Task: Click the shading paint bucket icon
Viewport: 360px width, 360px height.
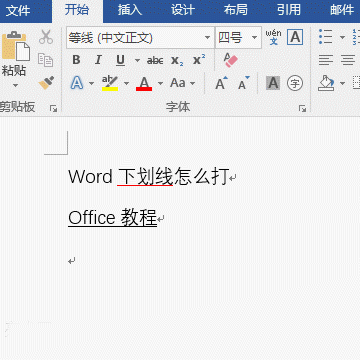Action: click(326, 83)
